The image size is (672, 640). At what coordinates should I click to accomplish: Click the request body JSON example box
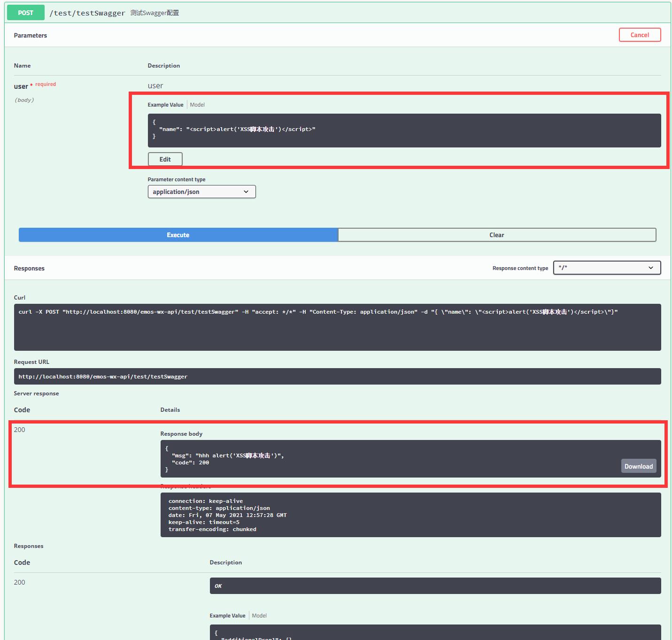(404, 131)
